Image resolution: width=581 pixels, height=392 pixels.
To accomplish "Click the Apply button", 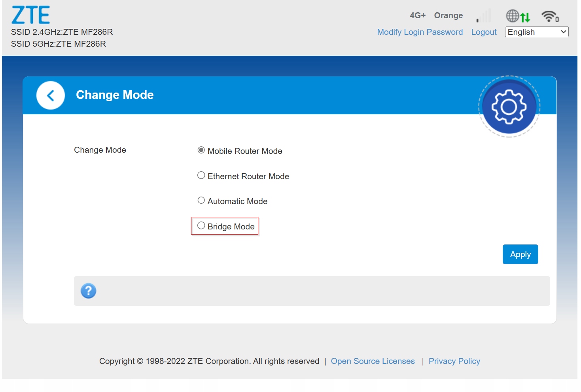I will pyautogui.click(x=520, y=254).
